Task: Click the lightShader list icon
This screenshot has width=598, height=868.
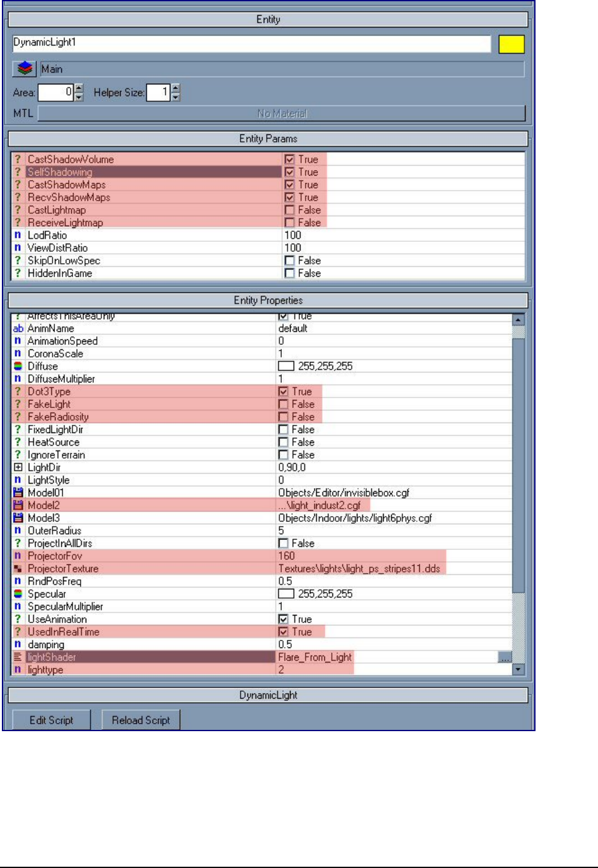Action: click(18, 657)
